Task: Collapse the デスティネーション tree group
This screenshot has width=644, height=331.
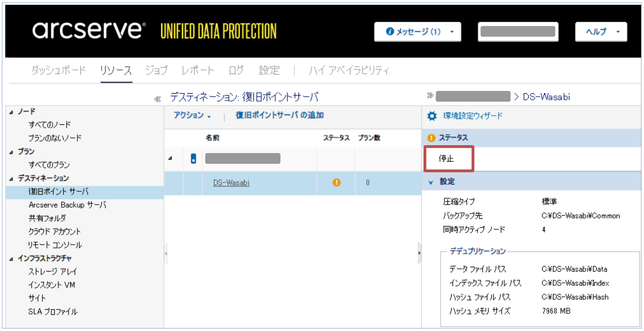Action: tap(11, 178)
